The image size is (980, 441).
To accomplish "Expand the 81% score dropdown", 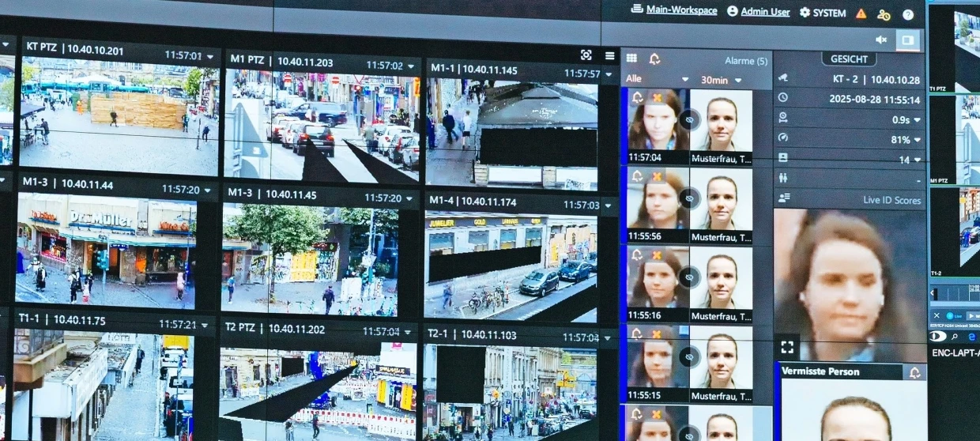I will [917, 139].
